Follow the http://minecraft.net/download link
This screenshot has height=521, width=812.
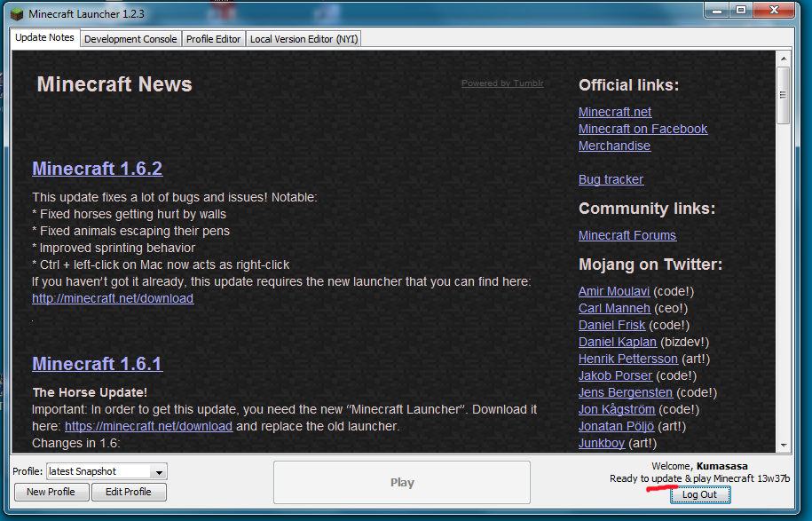[x=113, y=298]
